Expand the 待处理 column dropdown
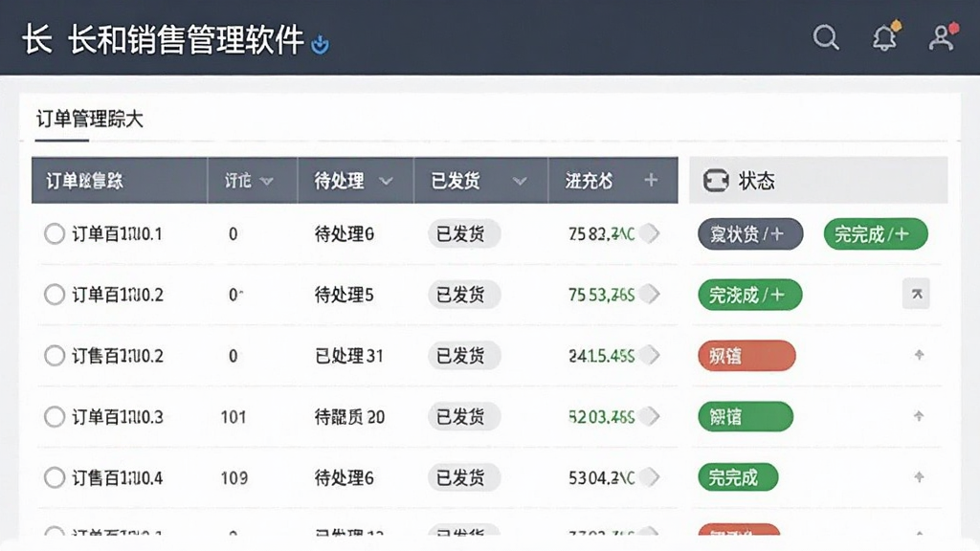This screenshot has width=980, height=551. (386, 181)
